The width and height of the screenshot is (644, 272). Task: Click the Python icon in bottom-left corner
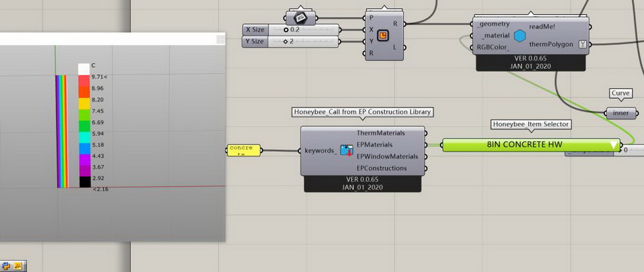6,266
